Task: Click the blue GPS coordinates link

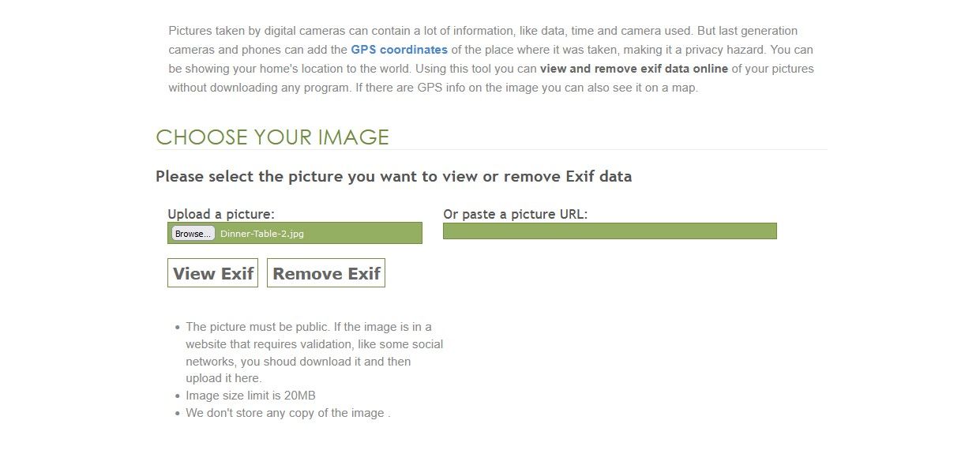Action: point(399,50)
